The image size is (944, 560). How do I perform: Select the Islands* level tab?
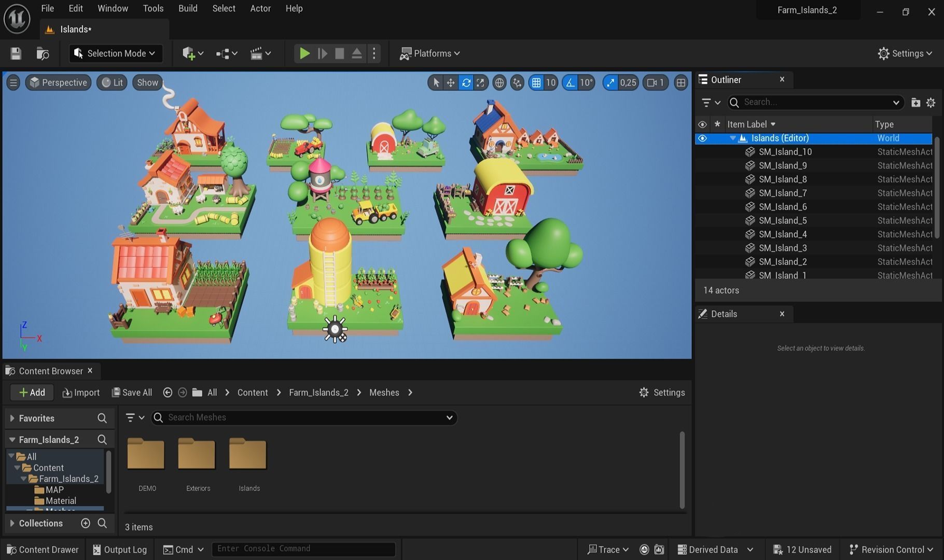(104, 30)
